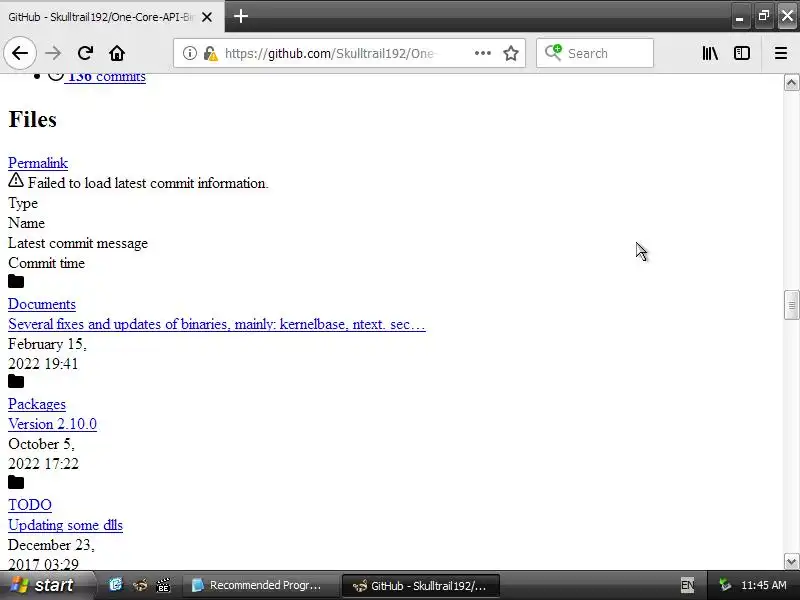Click the Files heading
Screen dimensions: 800x600
point(32,119)
